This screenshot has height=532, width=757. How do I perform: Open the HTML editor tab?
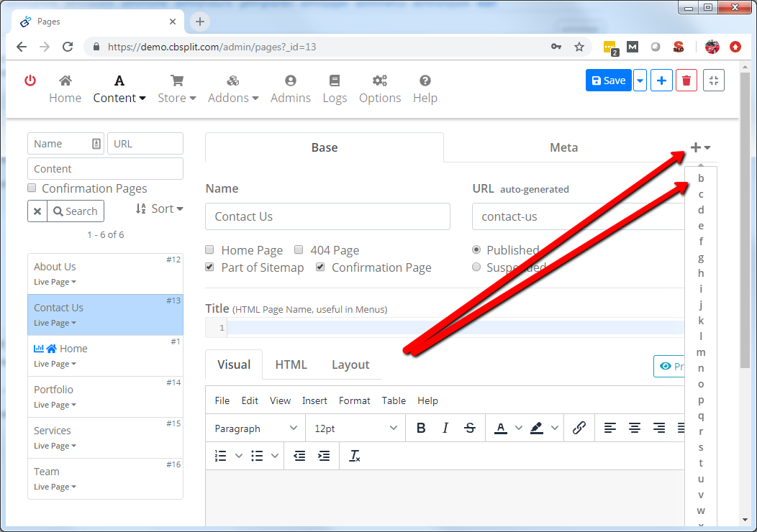[x=291, y=364]
